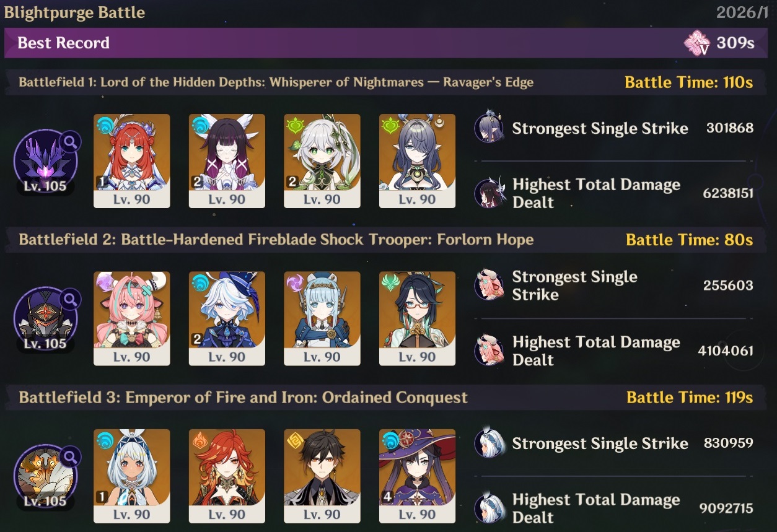This screenshot has height=532, width=777.
Task: Pick the blue-hat Hydro character in Battlefield 2
Action: tap(227, 318)
